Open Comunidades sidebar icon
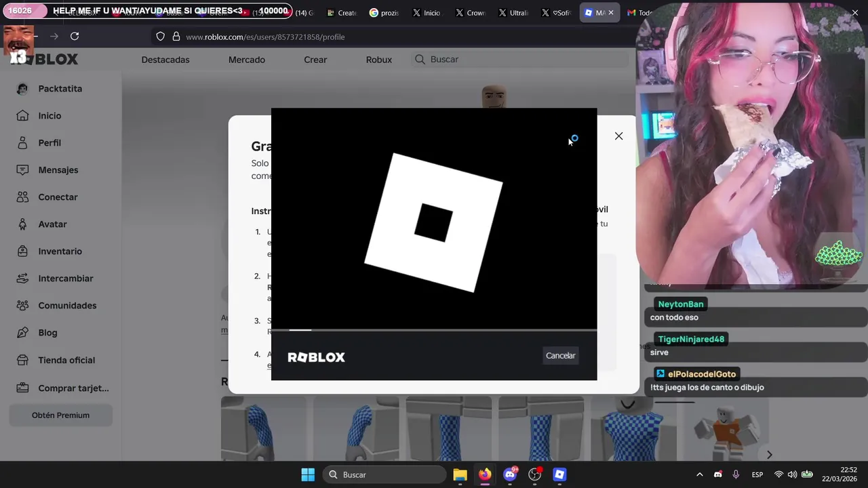This screenshot has height=488, width=868. pos(22,306)
